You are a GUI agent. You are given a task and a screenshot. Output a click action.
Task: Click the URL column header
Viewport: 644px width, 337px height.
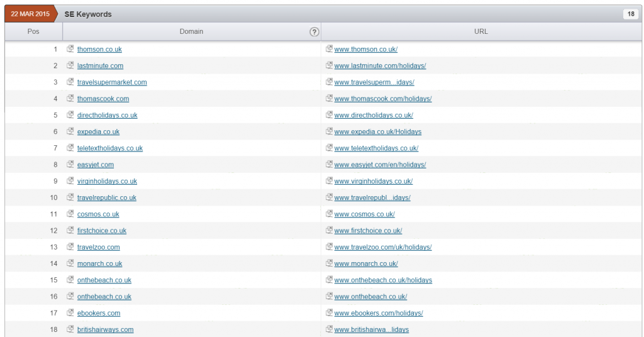click(480, 31)
